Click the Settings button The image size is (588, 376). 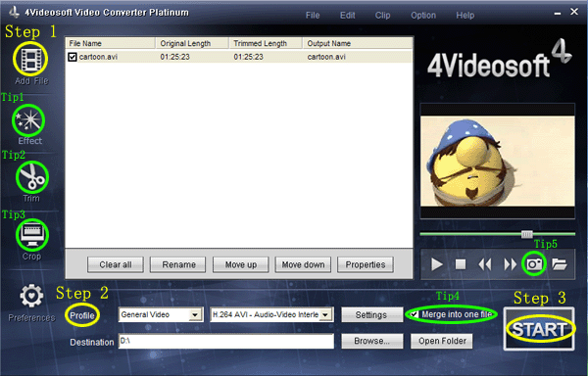click(371, 314)
